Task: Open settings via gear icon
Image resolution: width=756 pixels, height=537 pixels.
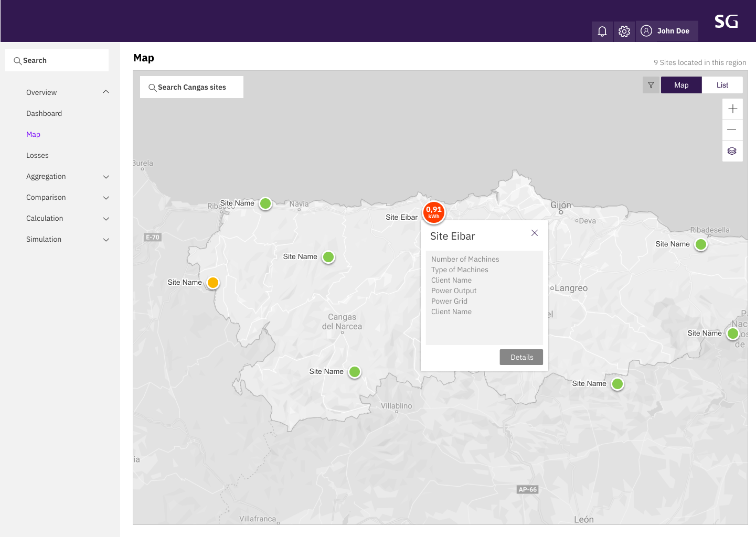Action: click(624, 31)
